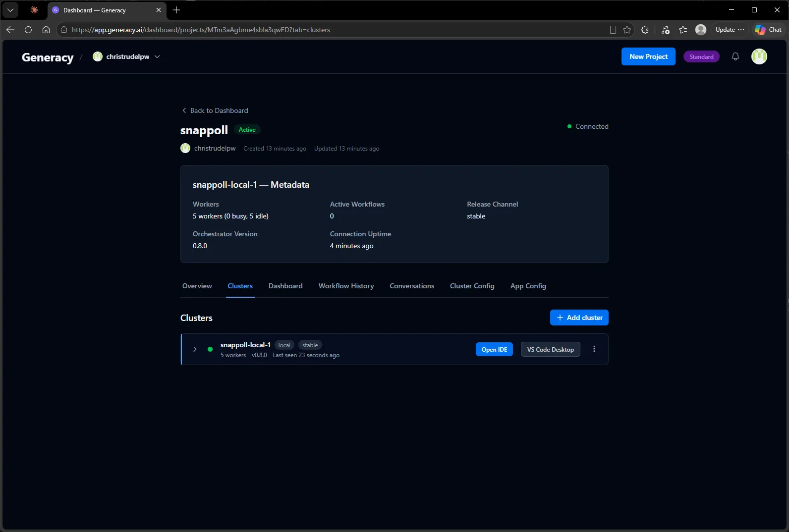Click the Active status badge
The width and height of the screenshot is (789, 532).
[x=247, y=130]
